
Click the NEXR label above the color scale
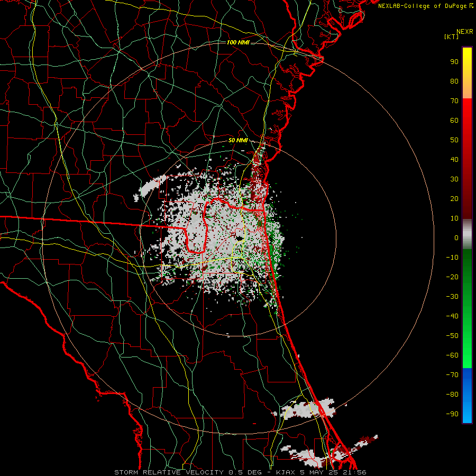[465, 32]
